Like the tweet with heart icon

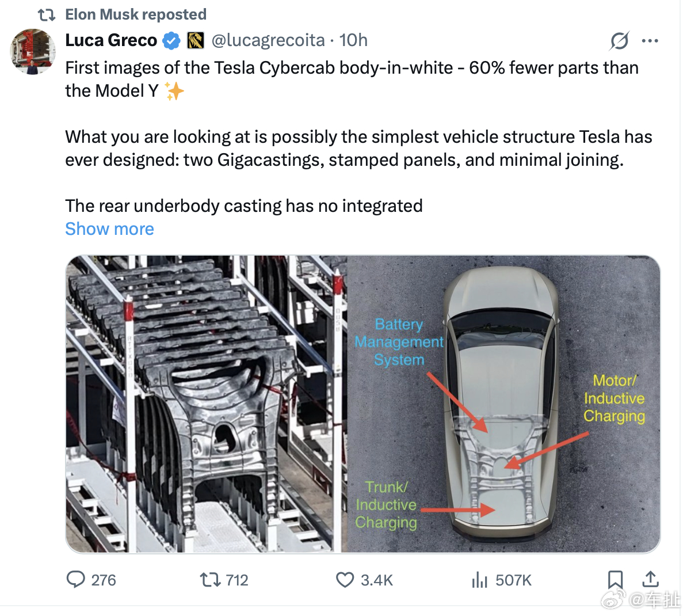click(345, 579)
